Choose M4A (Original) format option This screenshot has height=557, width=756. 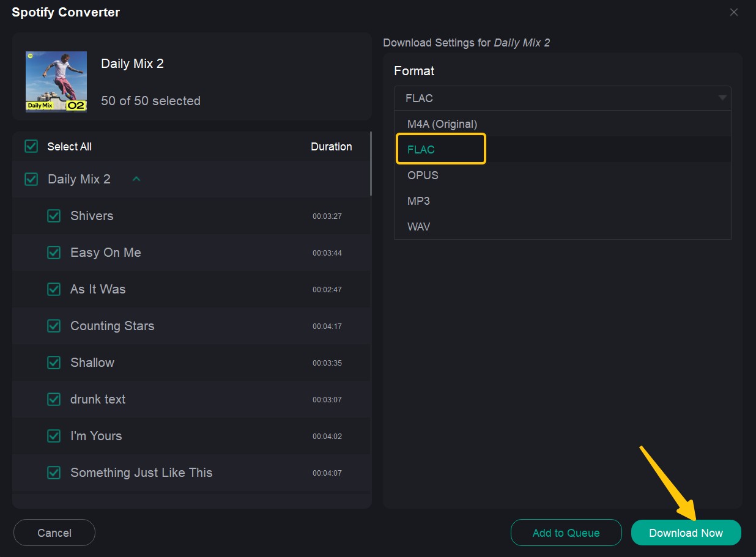pos(442,124)
